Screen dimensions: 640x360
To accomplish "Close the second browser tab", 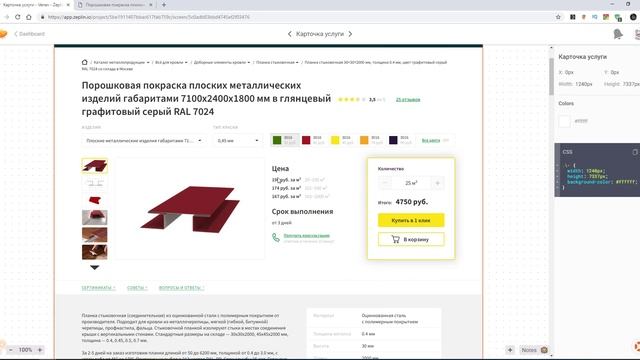I will pos(151,5).
